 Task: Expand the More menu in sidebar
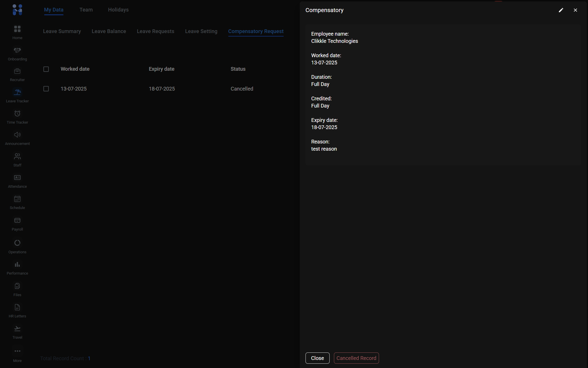[x=17, y=351]
